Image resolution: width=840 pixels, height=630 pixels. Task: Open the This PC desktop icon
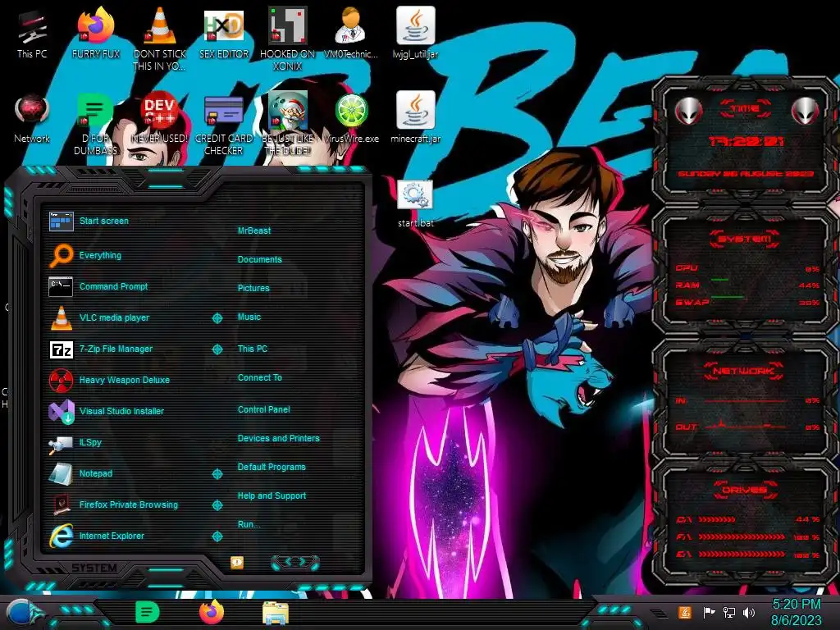[32, 33]
